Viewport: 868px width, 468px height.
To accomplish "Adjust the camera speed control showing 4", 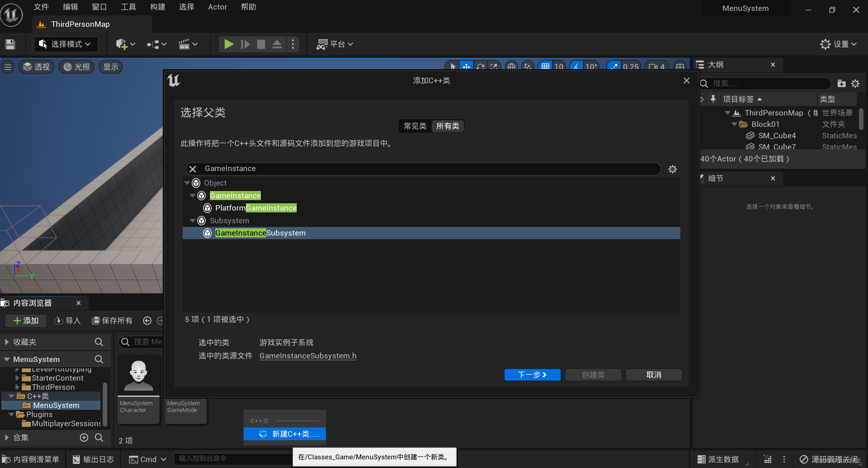I will click(x=656, y=67).
